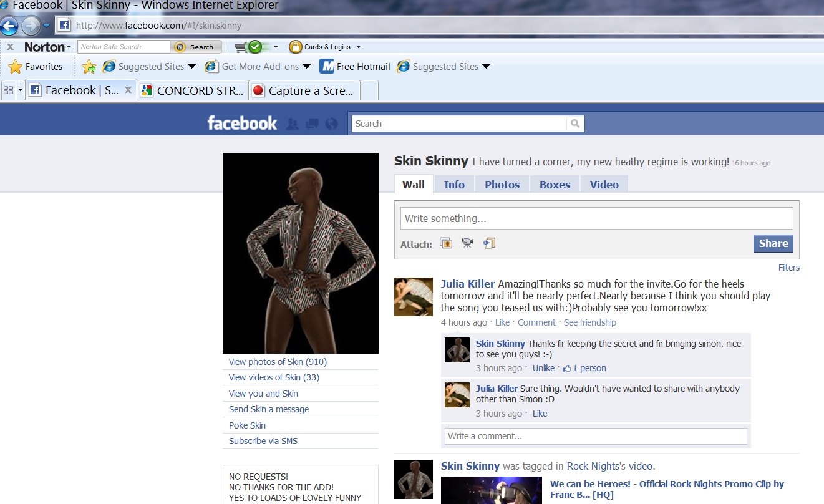This screenshot has width=824, height=504.
Task: Click the Free Hotmail favorites link
Action: point(355,67)
